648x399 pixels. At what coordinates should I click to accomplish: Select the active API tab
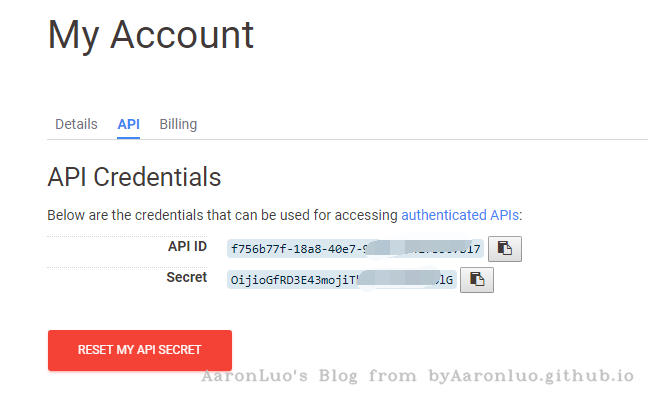point(129,124)
